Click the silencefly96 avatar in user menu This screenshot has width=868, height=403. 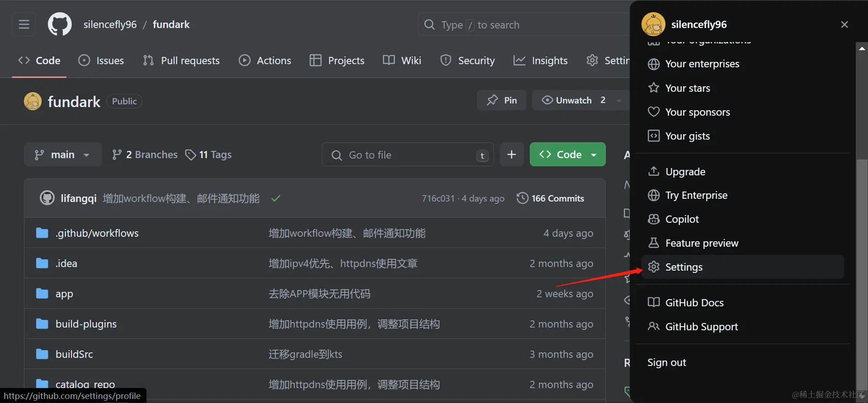pyautogui.click(x=653, y=24)
